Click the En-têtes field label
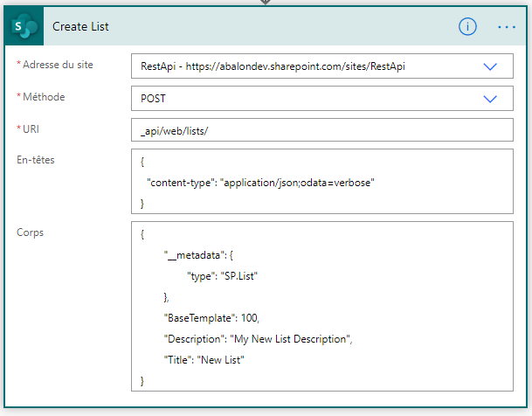Image resolution: width=532 pixels, height=416 pixels. (36, 160)
